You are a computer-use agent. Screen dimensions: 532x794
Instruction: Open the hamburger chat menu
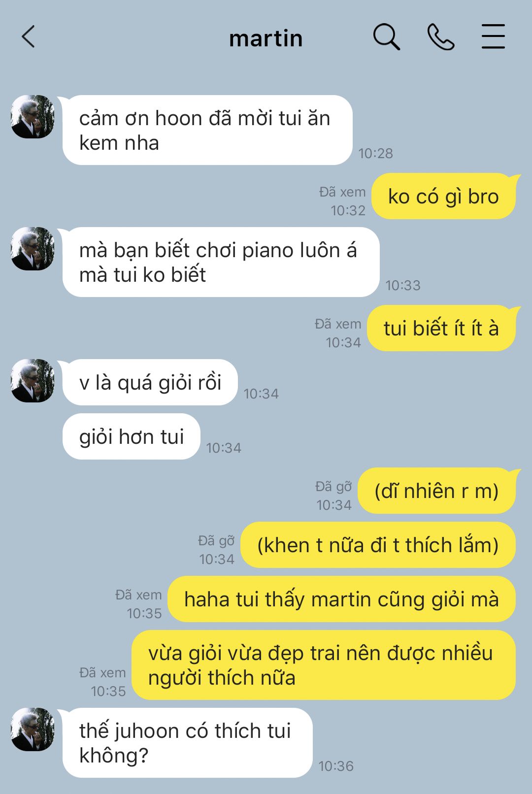click(x=493, y=36)
